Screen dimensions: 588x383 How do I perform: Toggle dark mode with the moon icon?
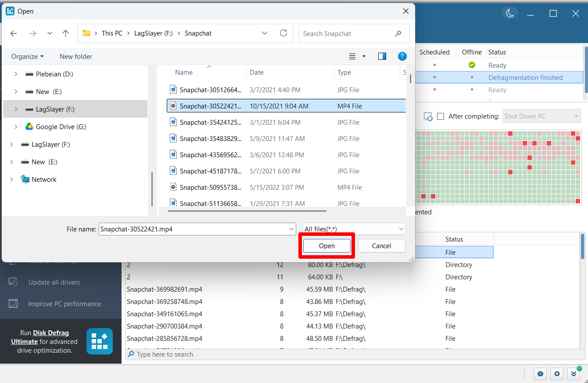pos(510,14)
